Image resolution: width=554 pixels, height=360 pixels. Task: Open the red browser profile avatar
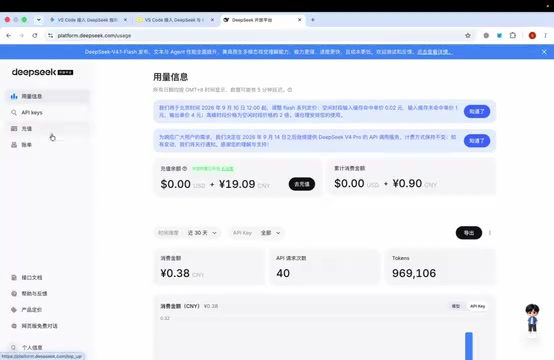[x=532, y=35]
